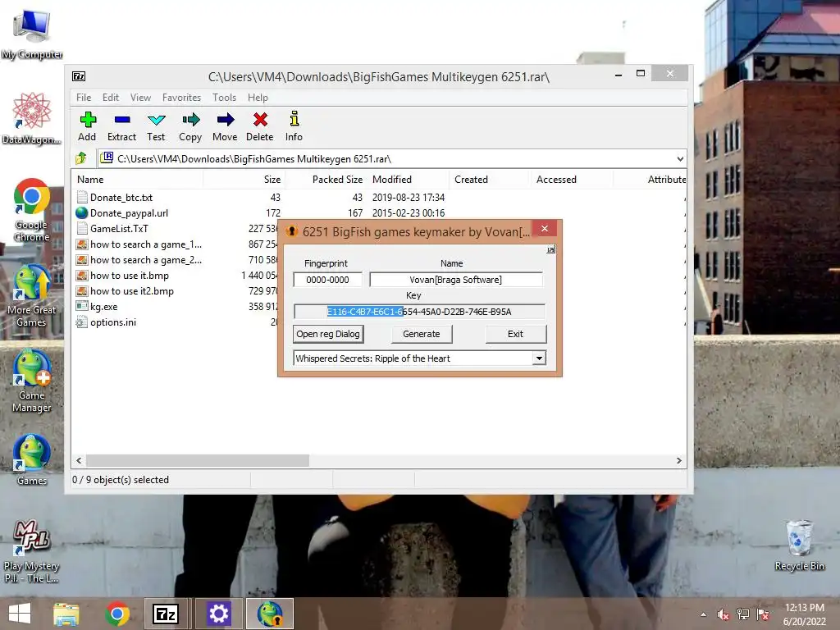The height and width of the screenshot is (630, 840).
Task: Open Chrome from the taskbar
Action: click(x=117, y=614)
